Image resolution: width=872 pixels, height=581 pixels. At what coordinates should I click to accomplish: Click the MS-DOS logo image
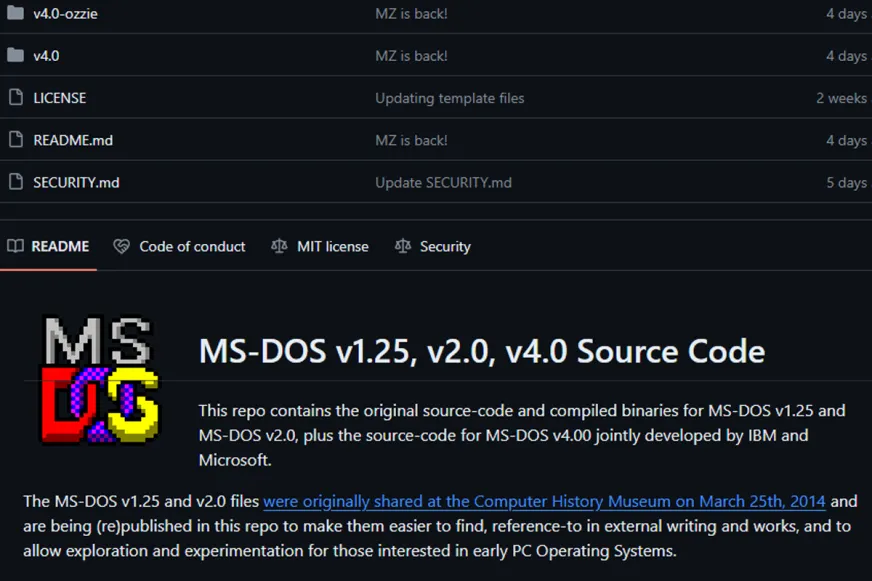(100, 379)
